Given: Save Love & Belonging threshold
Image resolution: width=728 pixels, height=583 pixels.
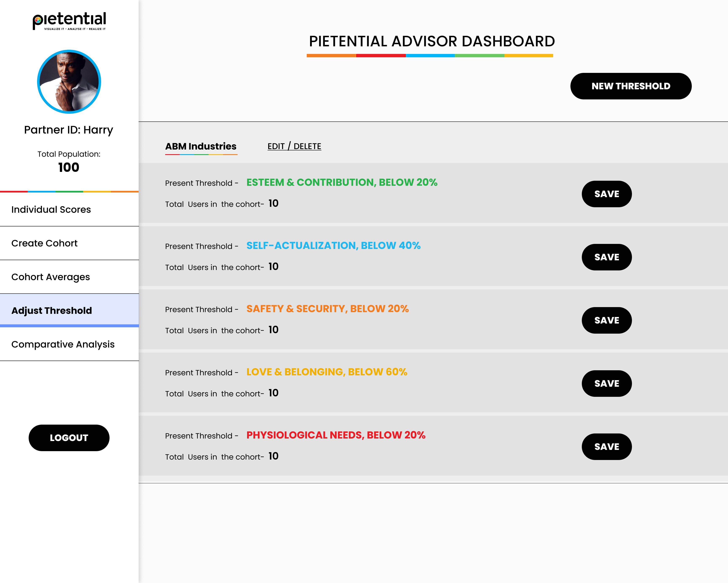Looking at the screenshot, I should coord(606,384).
